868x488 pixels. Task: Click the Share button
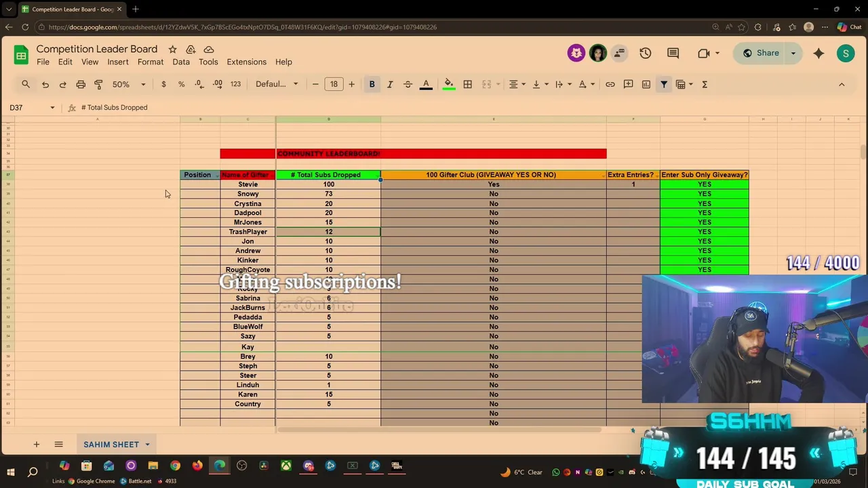(760, 53)
